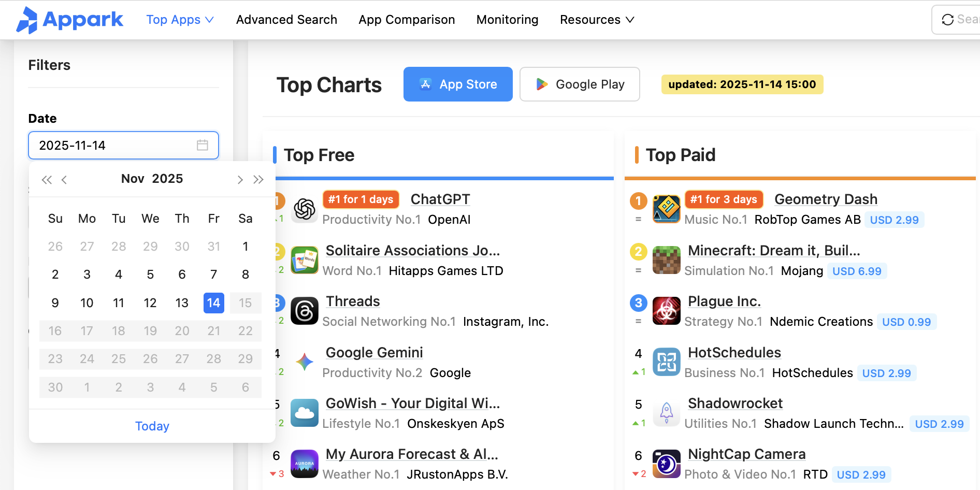
Task: Jump to next year in calendar
Action: [x=258, y=179]
